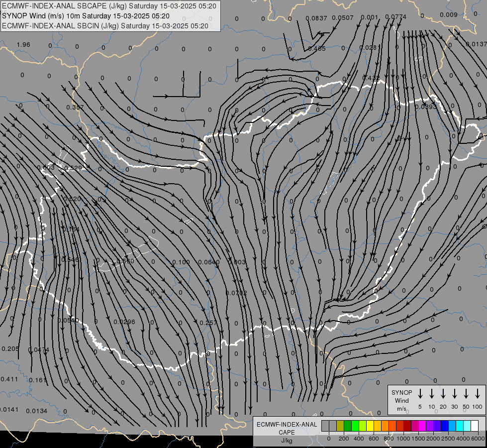The height and width of the screenshot is (448, 487).
Task: Pick the bright magenta CAPE legend swatch
Action: click(422, 426)
